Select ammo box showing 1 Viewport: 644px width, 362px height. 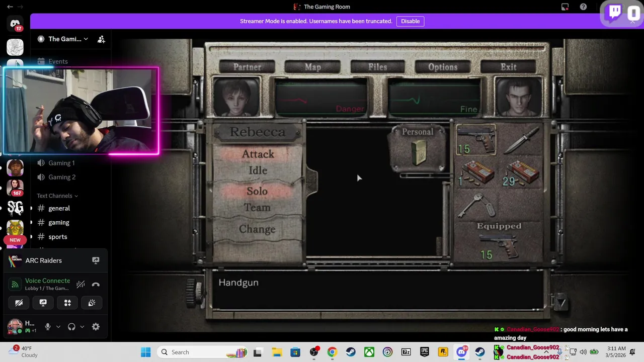coord(476,173)
